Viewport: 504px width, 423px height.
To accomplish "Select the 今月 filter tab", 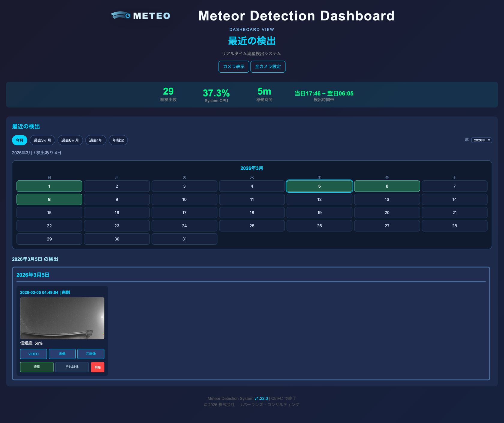I will coord(19,140).
